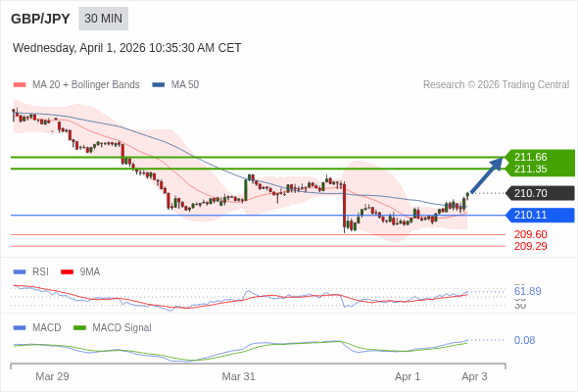Screen dimensions: 578x392
Task: Click the MA 20 + Bollinger Bands label
Action: (x=86, y=85)
